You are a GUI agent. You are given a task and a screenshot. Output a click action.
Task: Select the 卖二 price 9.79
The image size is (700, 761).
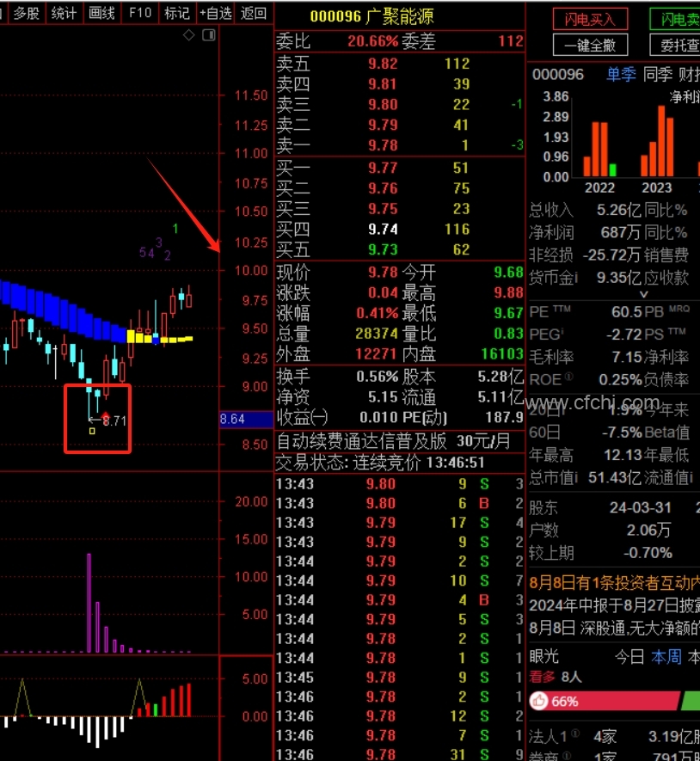(x=383, y=125)
